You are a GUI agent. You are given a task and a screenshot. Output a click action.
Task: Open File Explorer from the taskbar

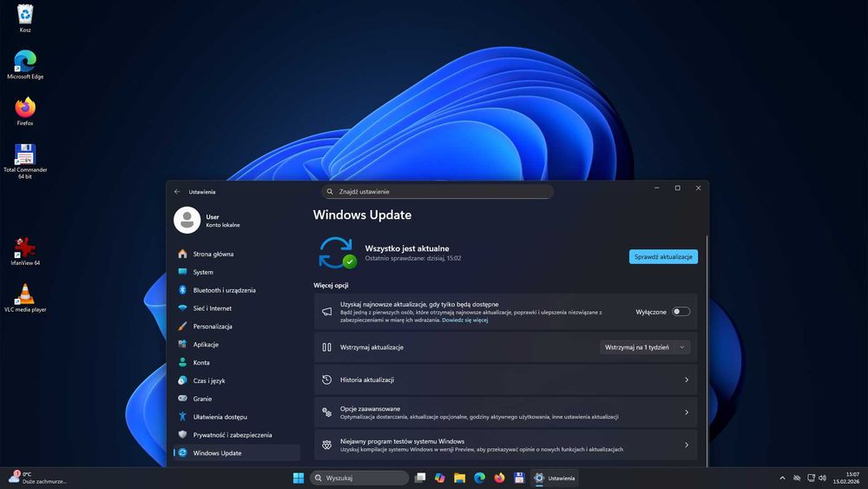pyautogui.click(x=459, y=478)
